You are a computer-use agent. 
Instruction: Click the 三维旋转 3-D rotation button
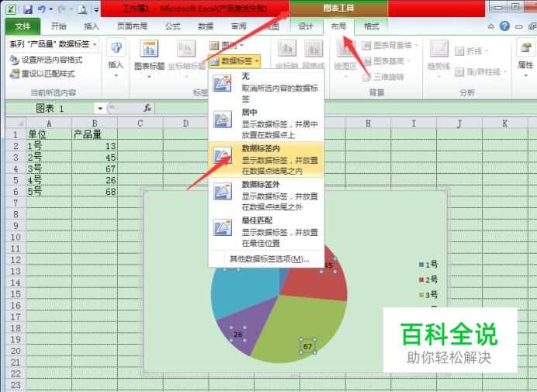click(383, 77)
